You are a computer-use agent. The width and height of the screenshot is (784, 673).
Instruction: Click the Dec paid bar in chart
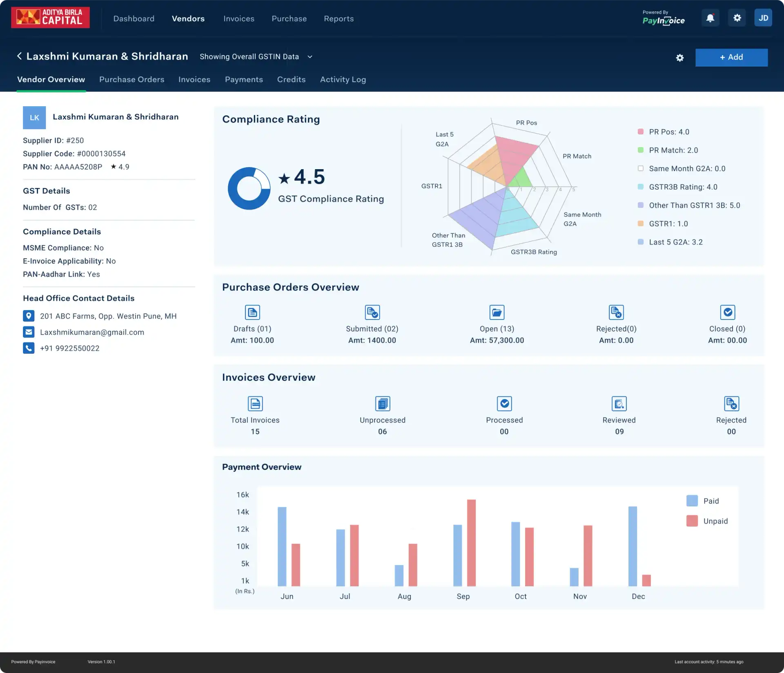633,546
